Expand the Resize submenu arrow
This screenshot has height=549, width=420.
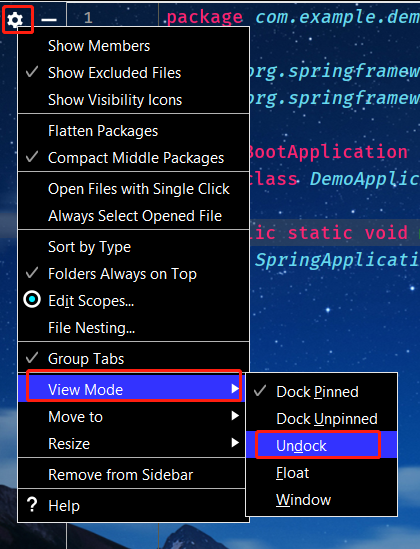[235, 443]
